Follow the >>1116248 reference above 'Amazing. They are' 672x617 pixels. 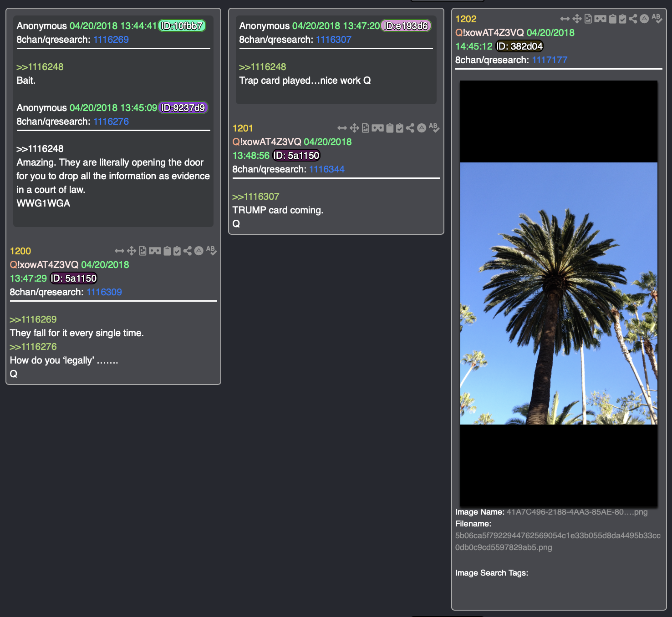(x=40, y=149)
